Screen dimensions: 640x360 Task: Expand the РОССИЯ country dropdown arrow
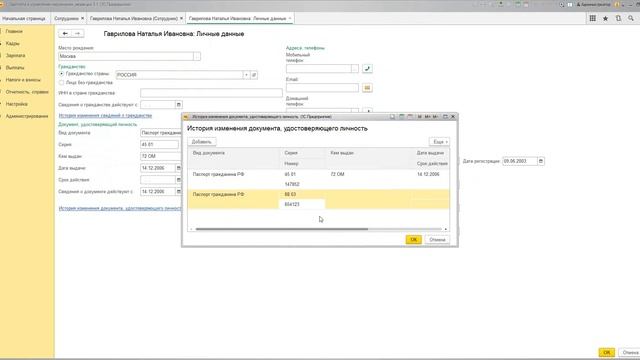(246, 75)
